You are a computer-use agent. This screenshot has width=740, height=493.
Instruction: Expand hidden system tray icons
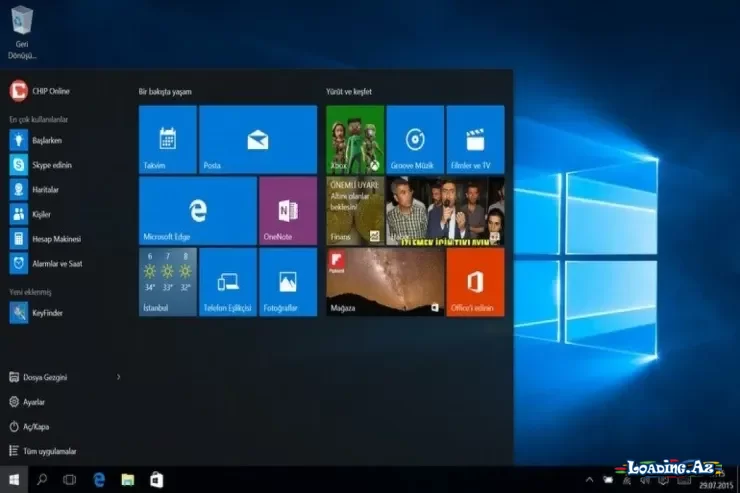pos(589,480)
